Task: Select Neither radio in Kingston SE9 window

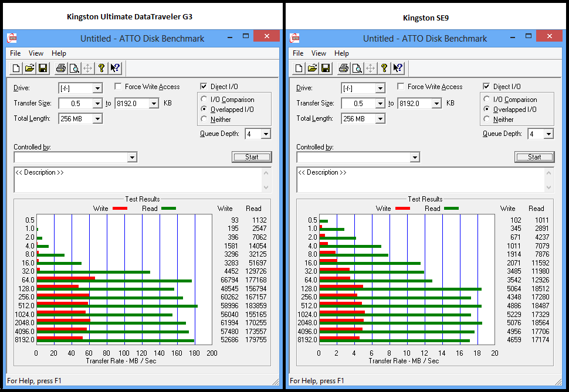Action: pyautogui.click(x=487, y=119)
